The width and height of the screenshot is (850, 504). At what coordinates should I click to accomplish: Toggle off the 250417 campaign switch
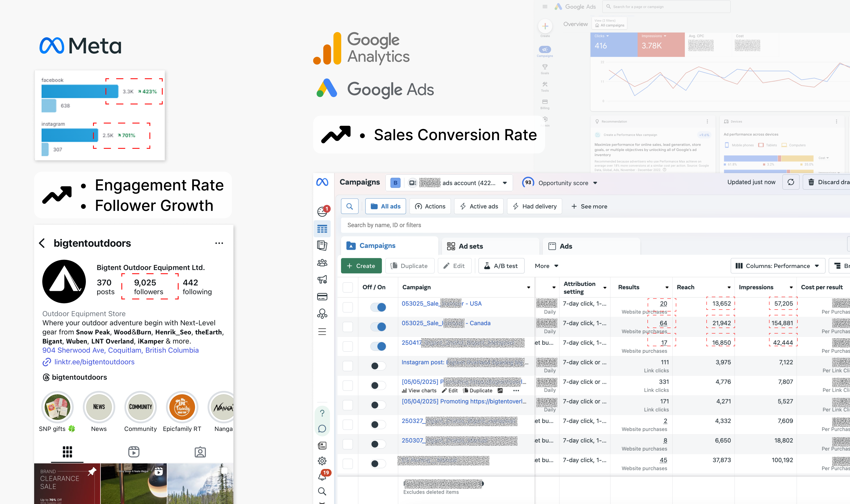pos(378,346)
